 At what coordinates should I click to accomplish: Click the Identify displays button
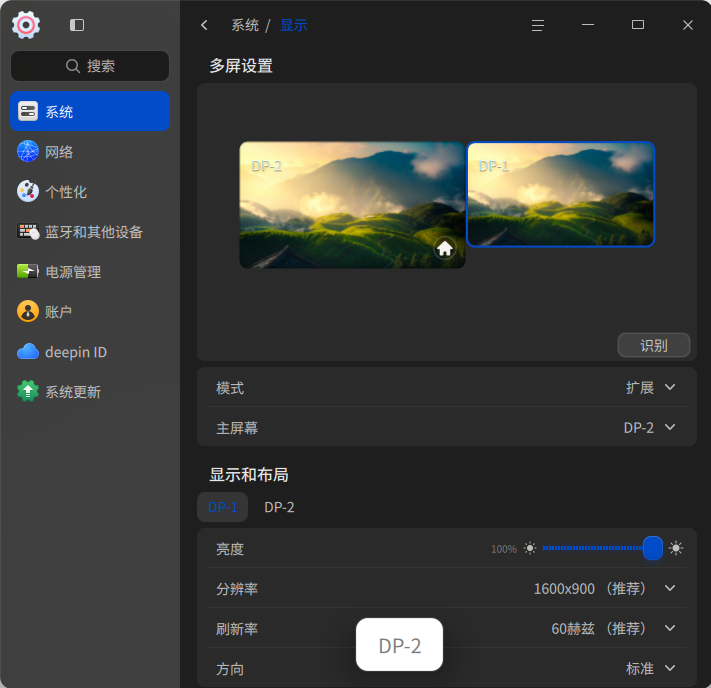pos(653,345)
